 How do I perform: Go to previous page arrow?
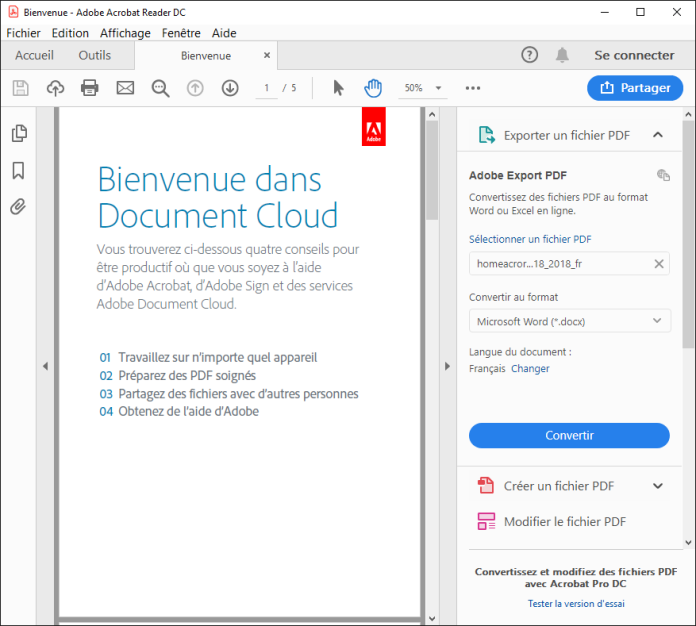[195, 88]
